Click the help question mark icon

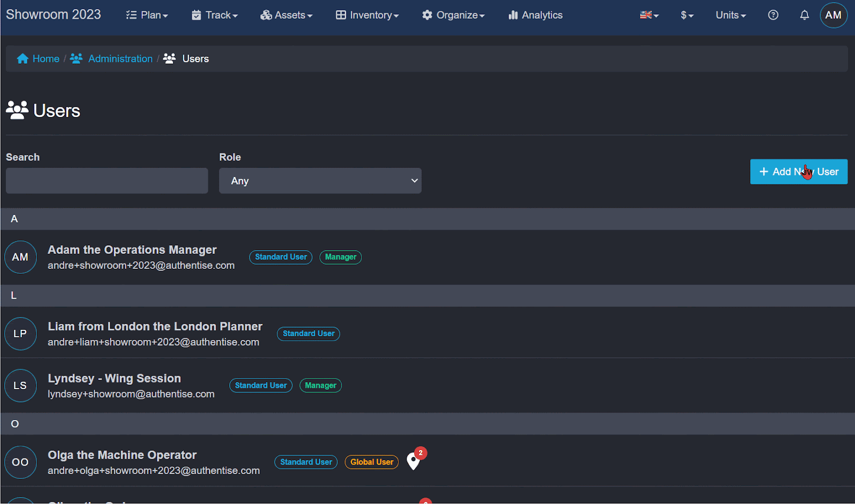point(773,15)
